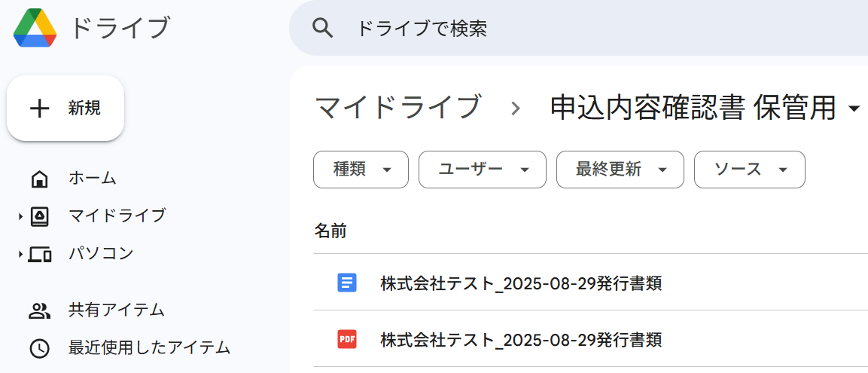Open the 申込内容確認書 保管用 folder menu arrow
868x373 pixels.
pyautogui.click(x=854, y=108)
